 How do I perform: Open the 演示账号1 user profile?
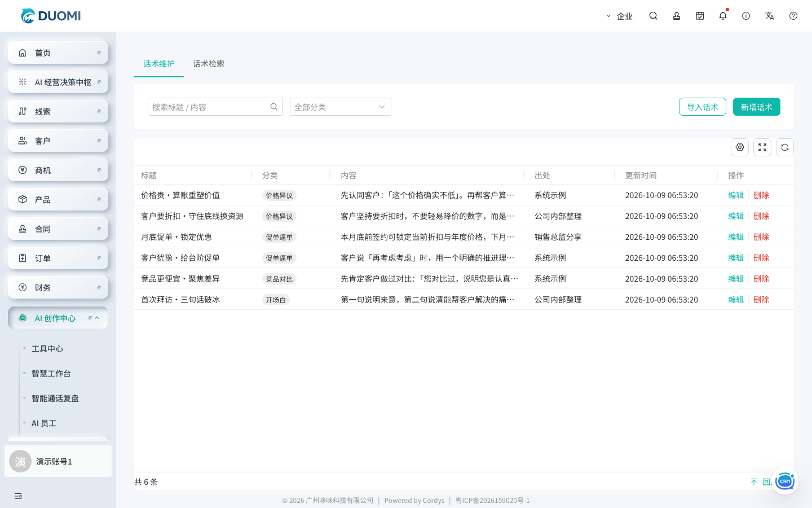point(58,461)
